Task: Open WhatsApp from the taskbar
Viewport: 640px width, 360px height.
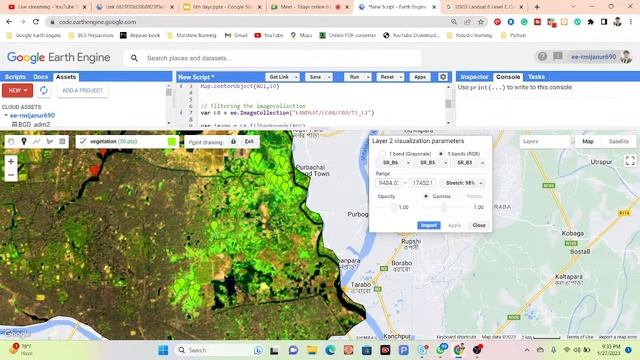Action: click(441, 350)
